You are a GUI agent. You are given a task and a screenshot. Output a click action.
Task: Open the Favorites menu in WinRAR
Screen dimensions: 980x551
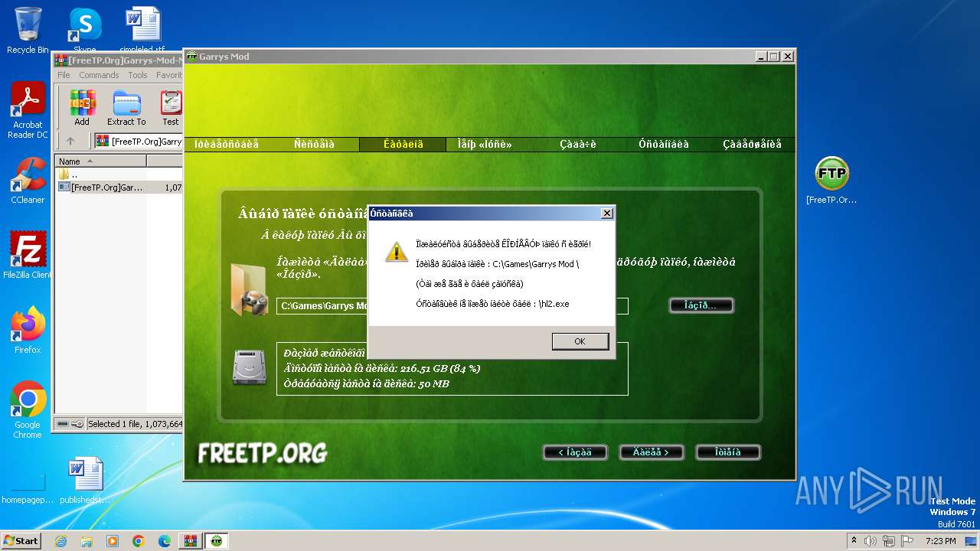click(x=168, y=75)
